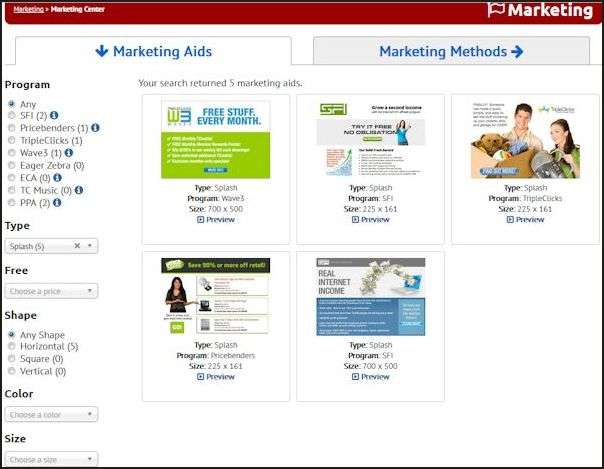Click the Marketing breadcrumb link

click(29, 9)
